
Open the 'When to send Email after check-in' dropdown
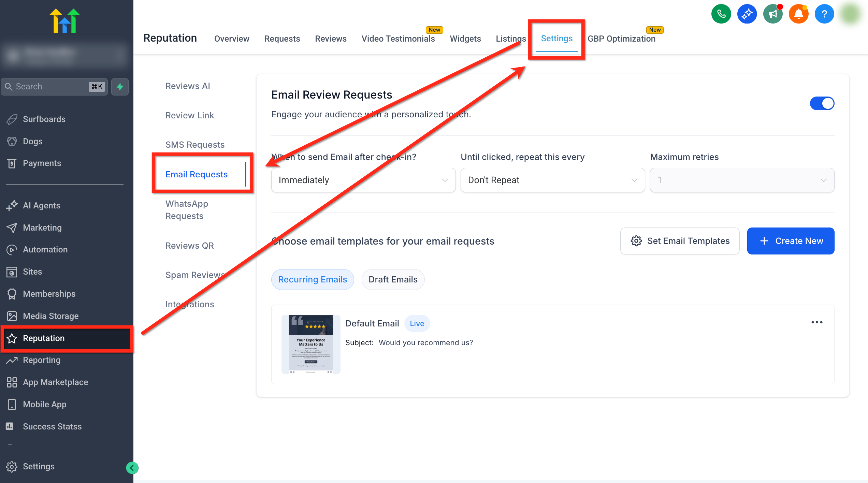pyautogui.click(x=363, y=180)
